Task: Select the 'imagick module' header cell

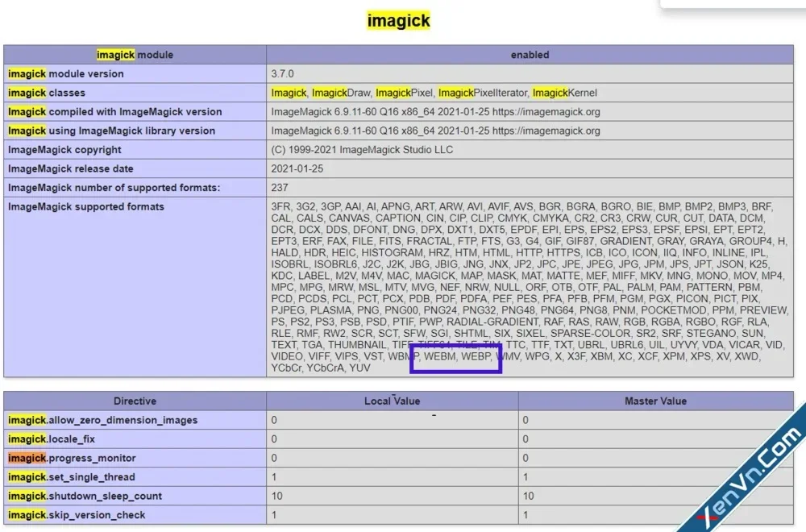Action: pos(135,55)
